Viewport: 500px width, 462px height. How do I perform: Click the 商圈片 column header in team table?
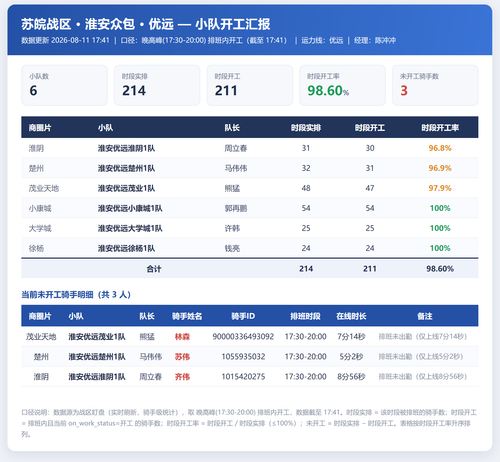point(40,128)
